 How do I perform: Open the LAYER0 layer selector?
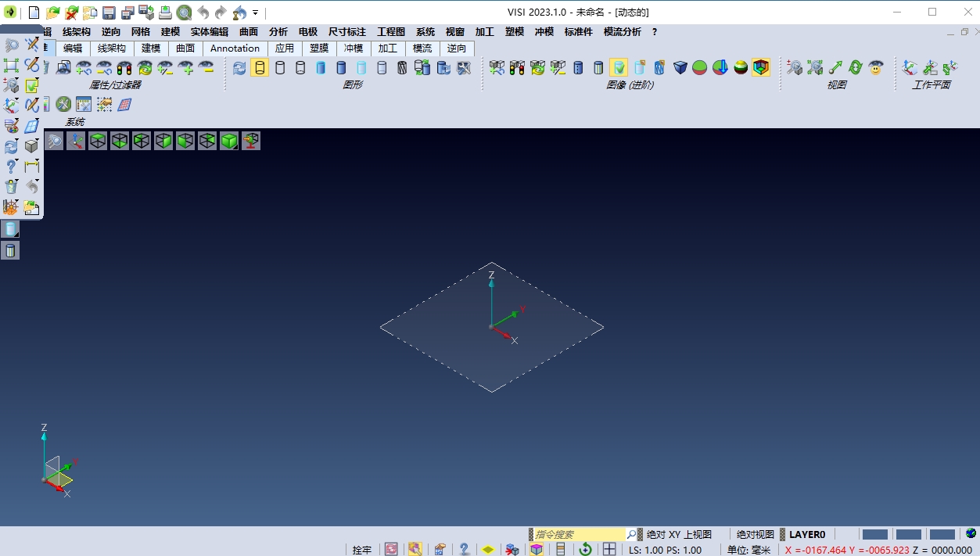(x=807, y=535)
